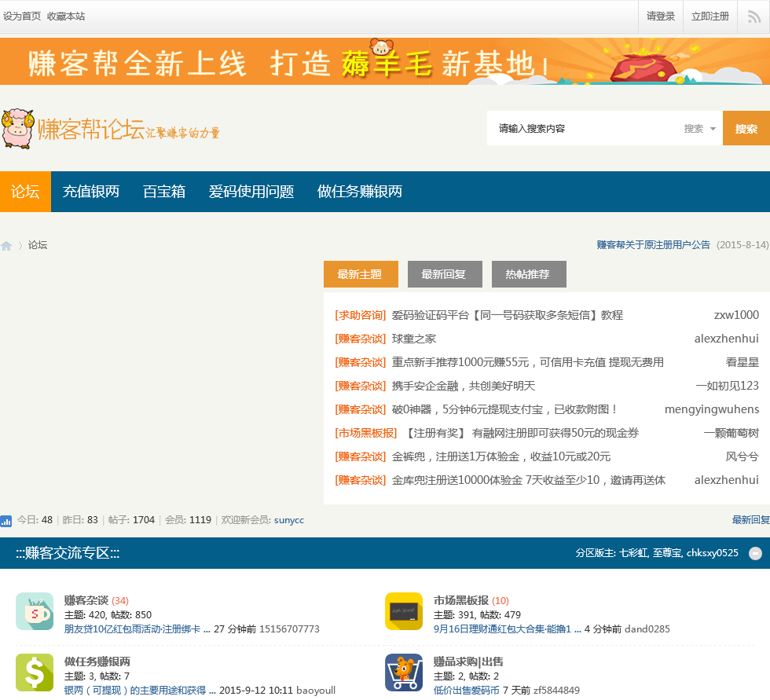This screenshot has width=770, height=700.
Task: Open the 百宝箱 menu item
Action: (x=164, y=192)
